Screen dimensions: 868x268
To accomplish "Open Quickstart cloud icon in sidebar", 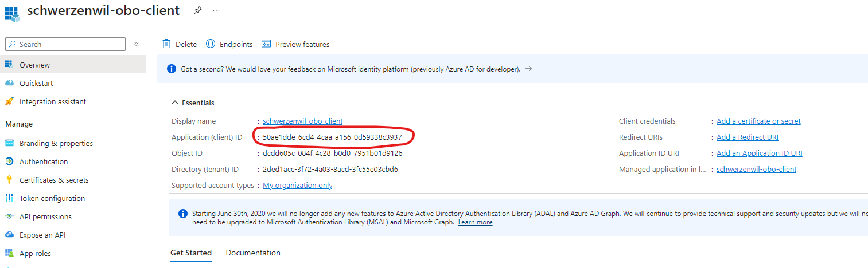I will (9, 83).
